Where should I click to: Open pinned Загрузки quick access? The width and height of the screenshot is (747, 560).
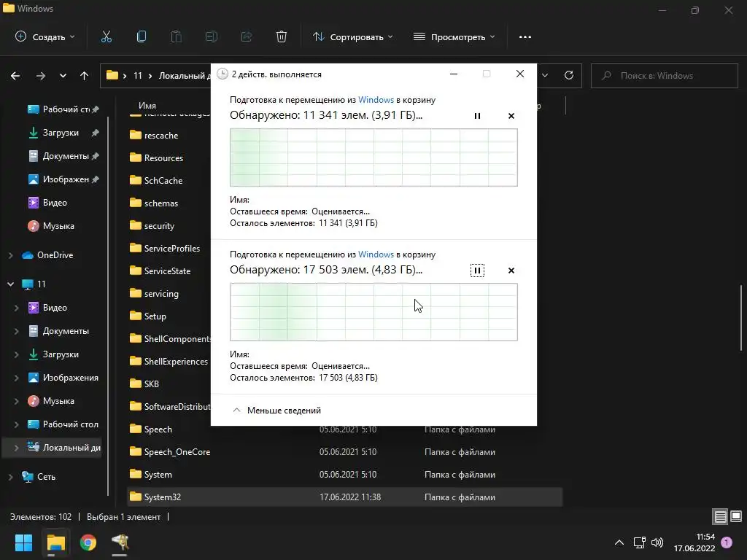[63, 133]
